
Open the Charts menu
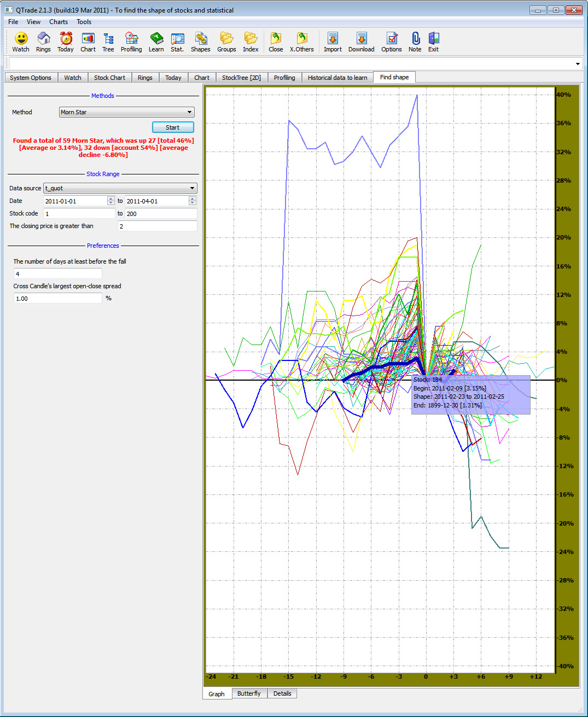[x=58, y=22]
